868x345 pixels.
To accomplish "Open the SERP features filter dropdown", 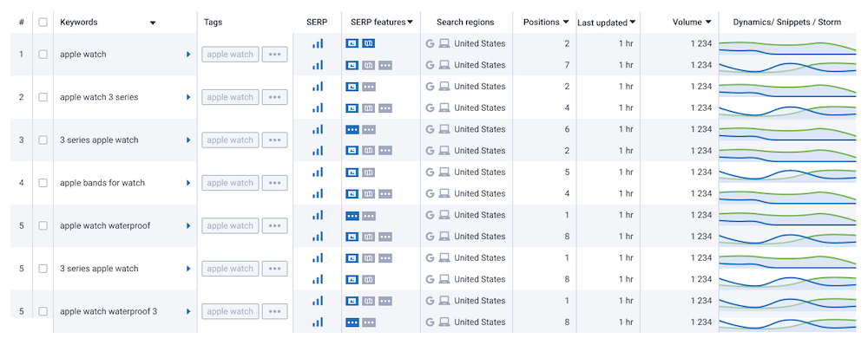I will [x=411, y=23].
